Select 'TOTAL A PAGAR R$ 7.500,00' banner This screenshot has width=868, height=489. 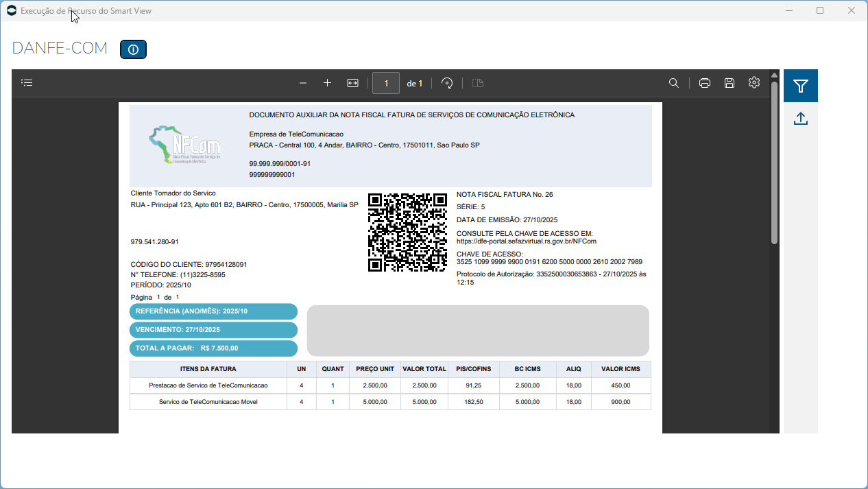pyautogui.click(x=213, y=348)
